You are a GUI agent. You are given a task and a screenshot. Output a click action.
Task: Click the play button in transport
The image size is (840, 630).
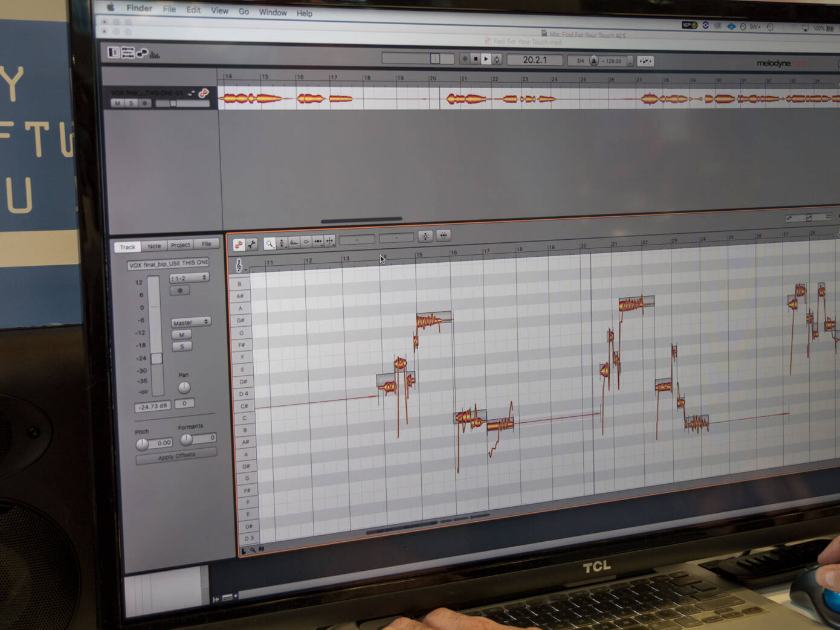pos(486,59)
